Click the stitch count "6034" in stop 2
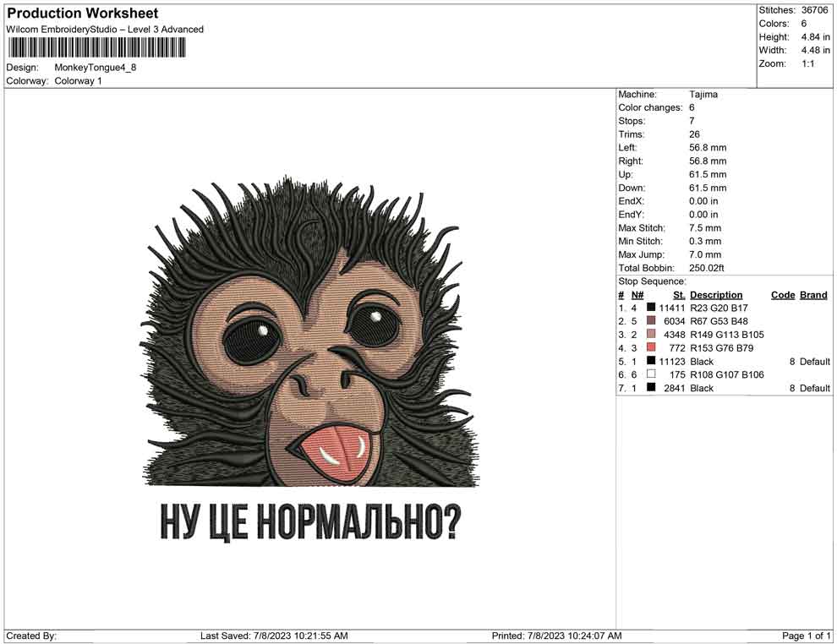The height and width of the screenshot is (644, 837). tap(674, 321)
